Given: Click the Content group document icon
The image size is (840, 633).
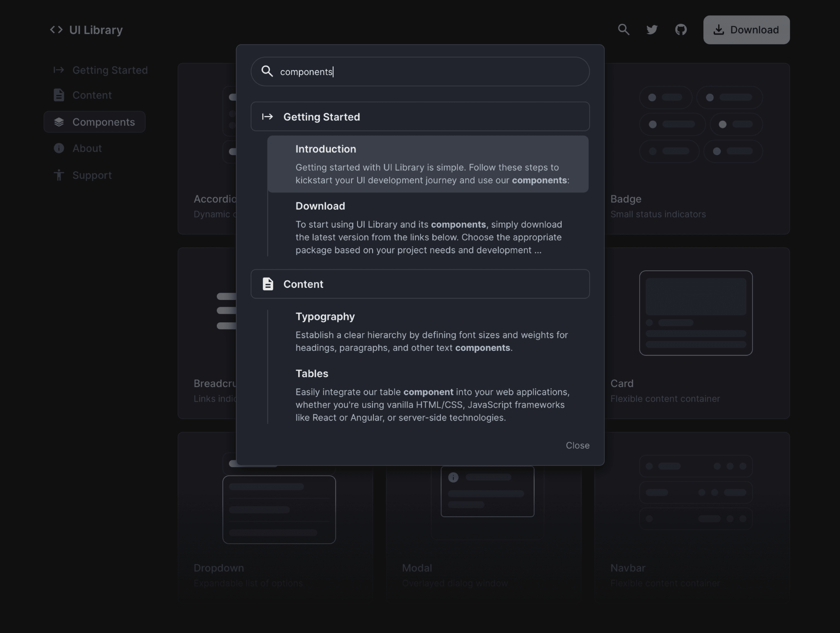Looking at the screenshot, I should [x=268, y=284].
